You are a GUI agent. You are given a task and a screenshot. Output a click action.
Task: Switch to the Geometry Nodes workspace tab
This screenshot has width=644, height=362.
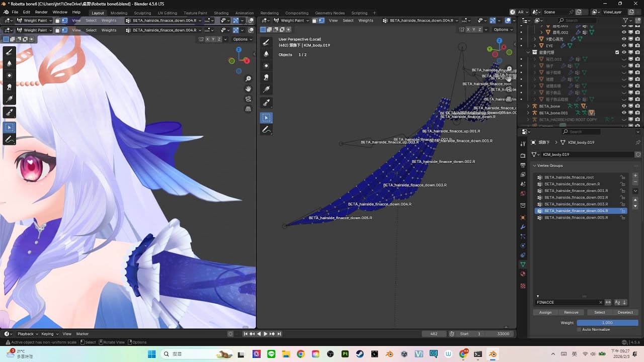(330, 13)
